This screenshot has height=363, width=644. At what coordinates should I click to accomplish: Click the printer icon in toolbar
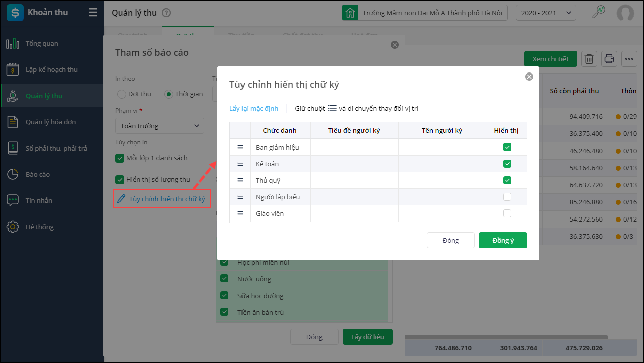(x=609, y=59)
